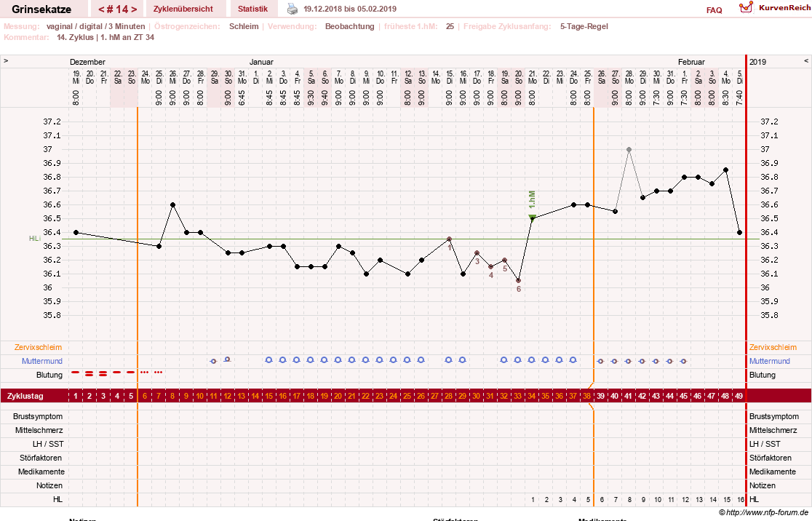Click the 1.hM green triangle marker
Image resolution: width=812 pixels, height=521 pixels.
[x=532, y=217]
